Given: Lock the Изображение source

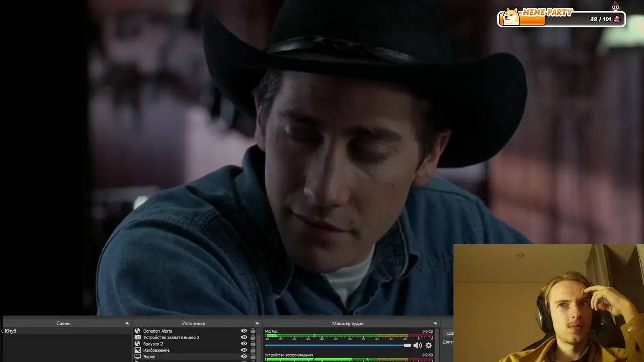Looking at the screenshot, I should pos(253,350).
